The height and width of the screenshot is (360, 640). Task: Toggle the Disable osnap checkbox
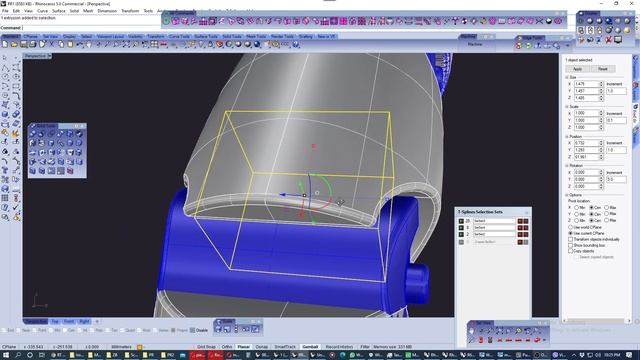pyautogui.click(x=193, y=330)
